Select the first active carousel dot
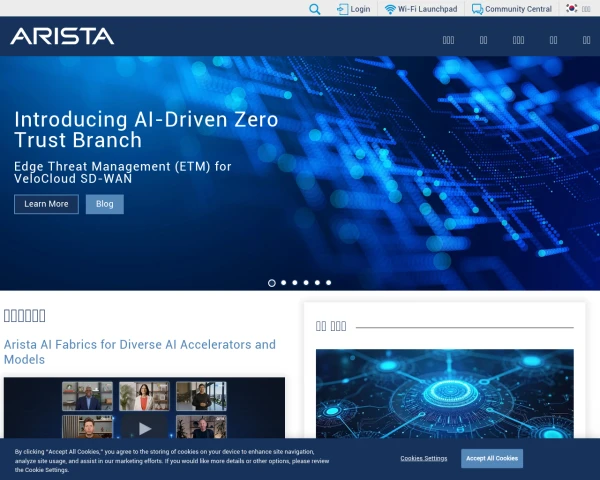The height and width of the screenshot is (480, 600). pyautogui.click(x=272, y=283)
